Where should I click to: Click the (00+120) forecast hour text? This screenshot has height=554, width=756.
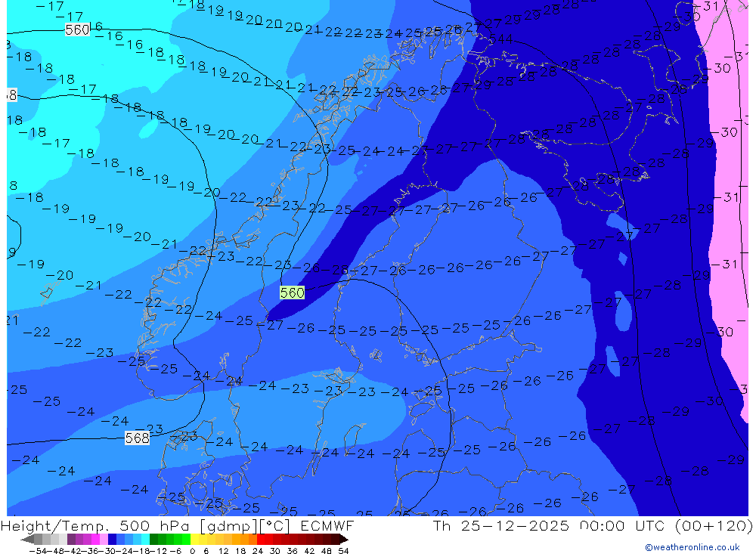(x=714, y=526)
